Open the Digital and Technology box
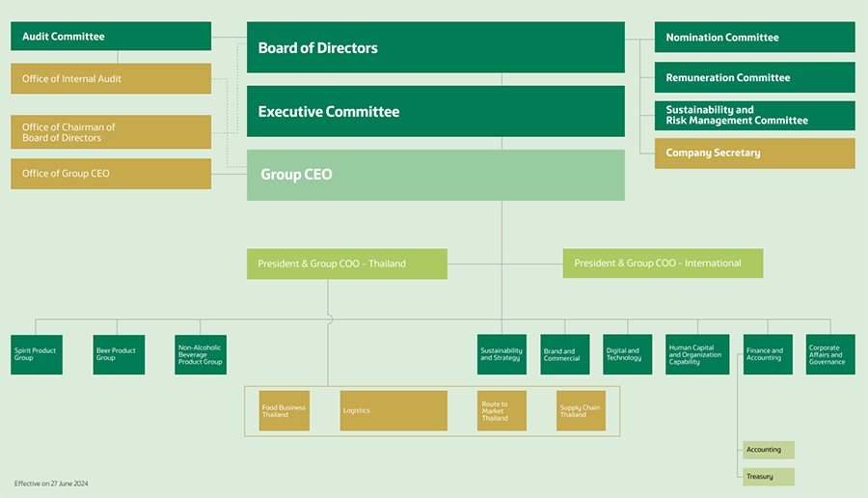The height and width of the screenshot is (498, 868). [x=627, y=354]
